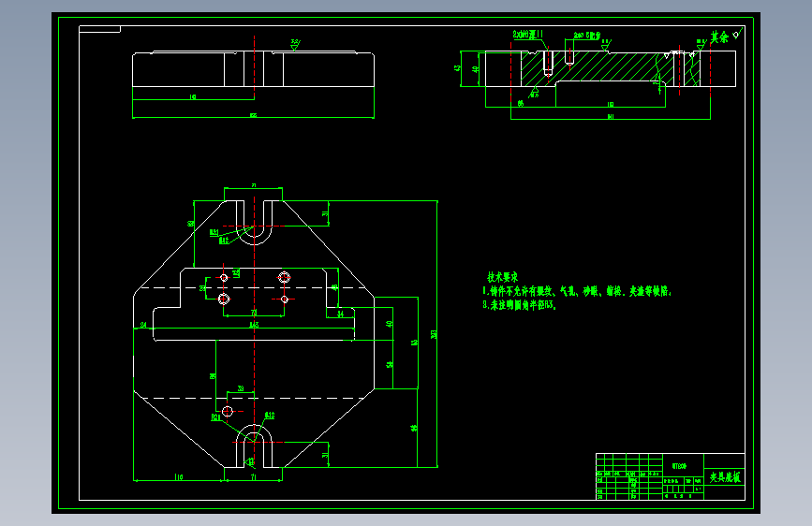
Task: Click the 其余 surface finish note
Action: point(719,37)
